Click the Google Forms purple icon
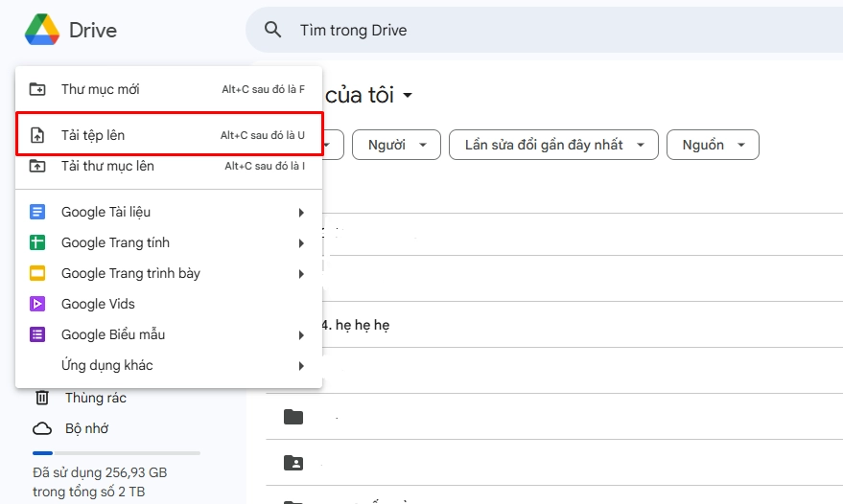Screen dimensions: 843x504 (37, 334)
